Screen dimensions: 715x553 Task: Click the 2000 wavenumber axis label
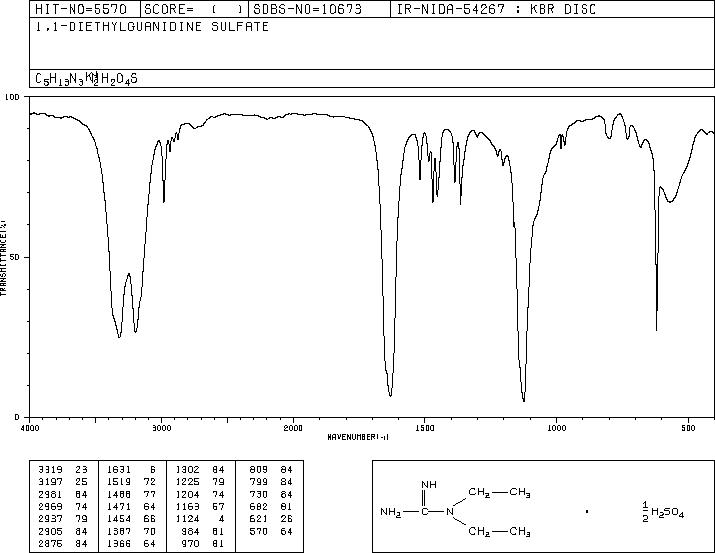click(x=293, y=428)
